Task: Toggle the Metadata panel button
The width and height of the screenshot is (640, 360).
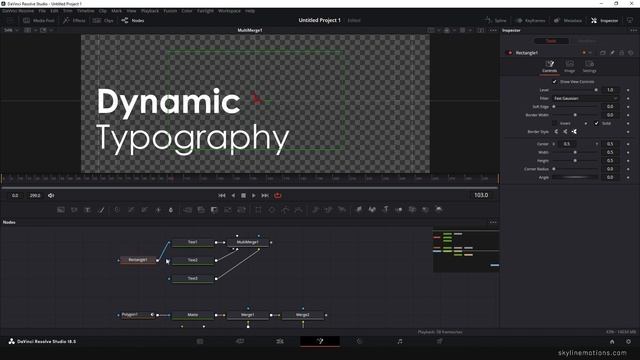Action: point(568,20)
